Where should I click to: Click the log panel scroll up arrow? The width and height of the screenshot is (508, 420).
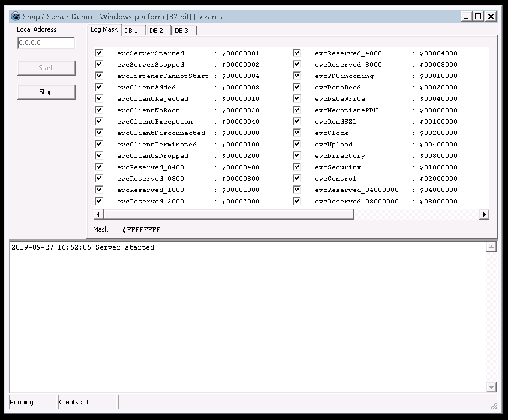(x=491, y=247)
